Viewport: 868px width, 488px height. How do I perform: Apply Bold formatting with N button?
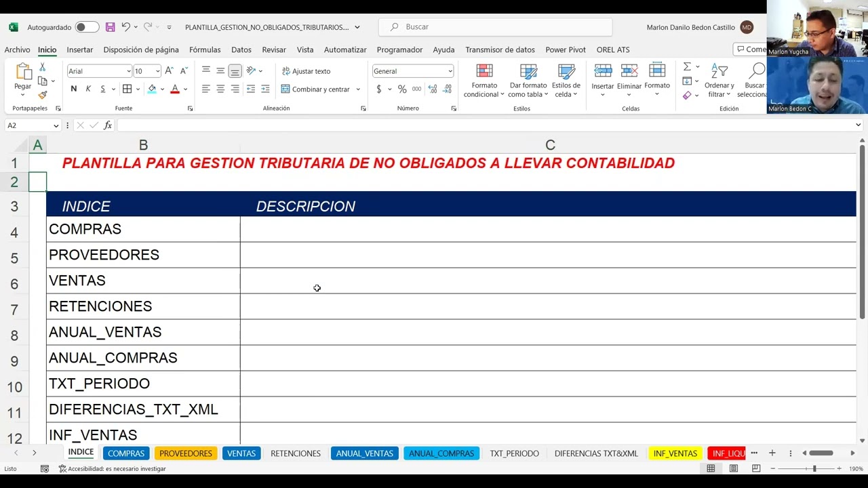pyautogui.click(x=73, y=89)
